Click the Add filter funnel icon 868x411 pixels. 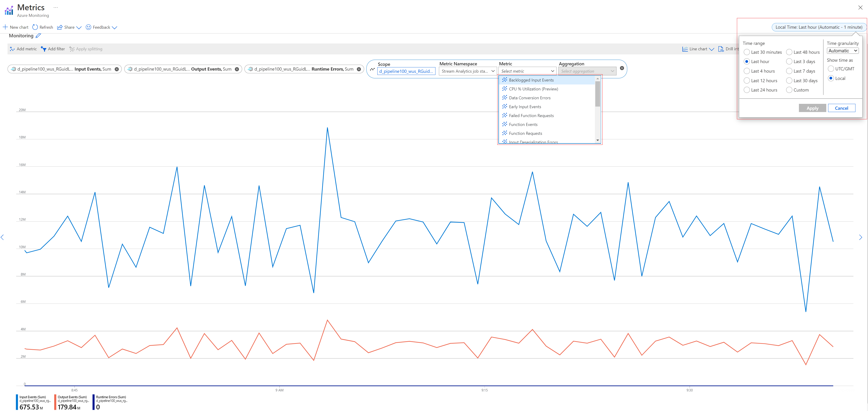pyautogui.click(x=44, y=49)
